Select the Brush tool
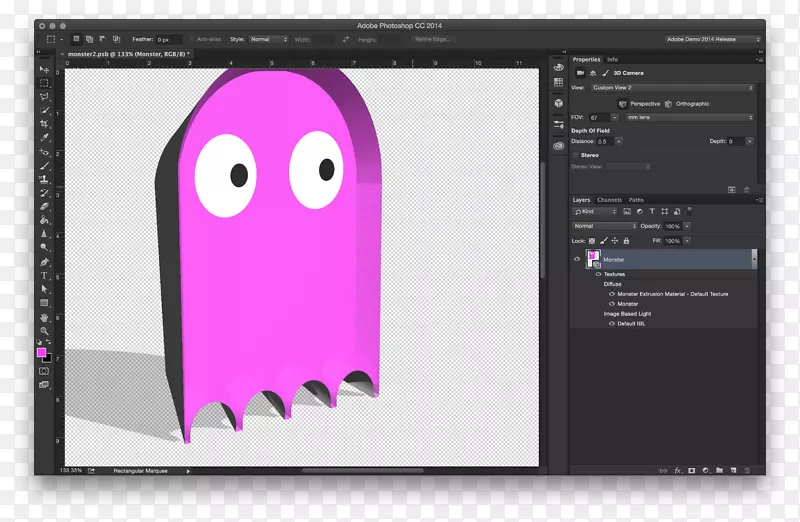 (44, 166)
